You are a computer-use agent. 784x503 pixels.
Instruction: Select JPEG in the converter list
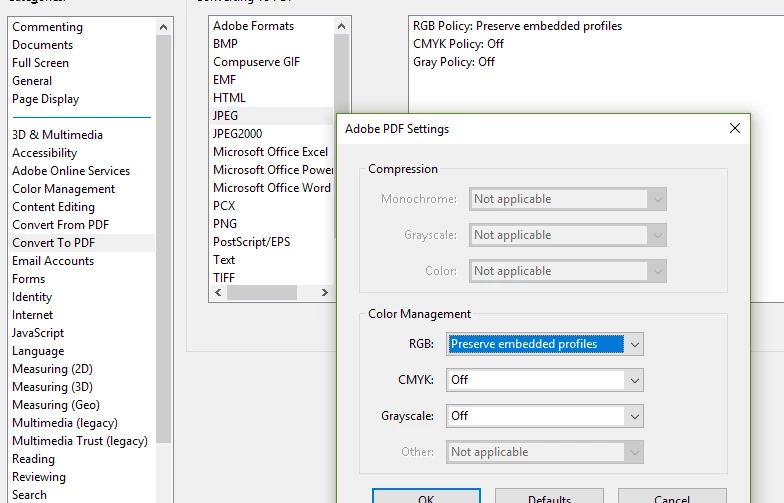point(272,116)
